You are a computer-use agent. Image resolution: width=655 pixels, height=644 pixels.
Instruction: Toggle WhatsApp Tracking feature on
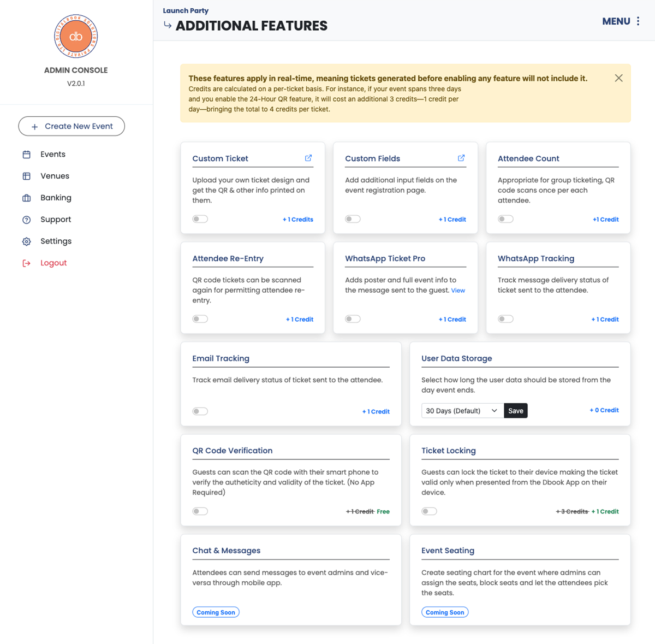(505, 319)
